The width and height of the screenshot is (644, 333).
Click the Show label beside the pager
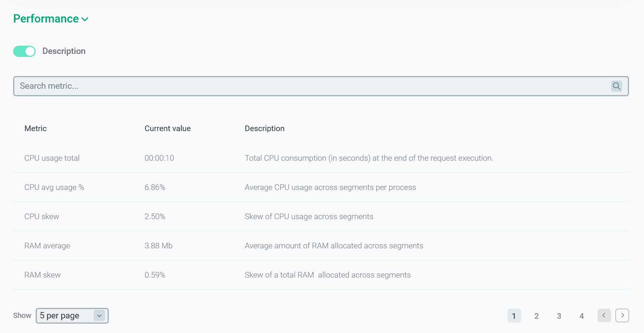coord(22,315)
